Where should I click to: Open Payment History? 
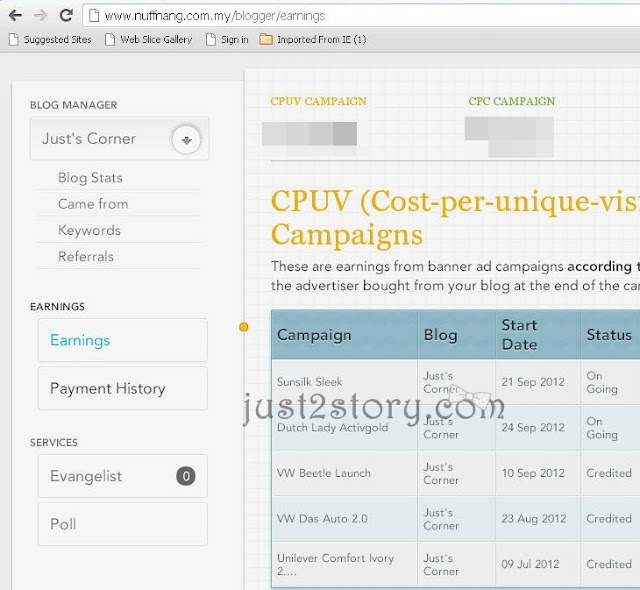tap(123, 388)
